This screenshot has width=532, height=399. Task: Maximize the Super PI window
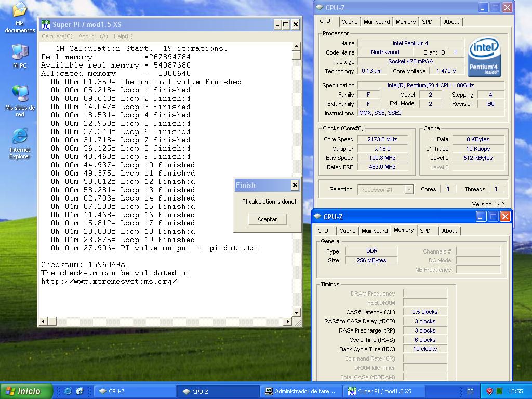[286, 24]
